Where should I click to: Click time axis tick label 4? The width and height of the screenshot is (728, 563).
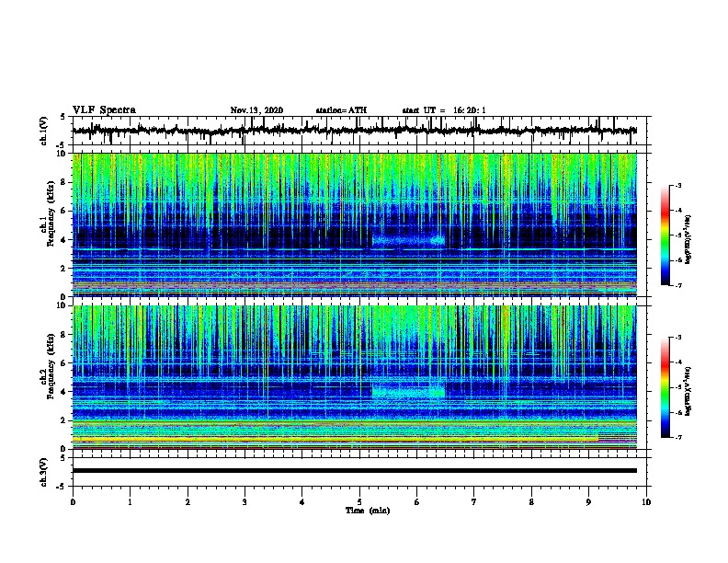point(302,502)
